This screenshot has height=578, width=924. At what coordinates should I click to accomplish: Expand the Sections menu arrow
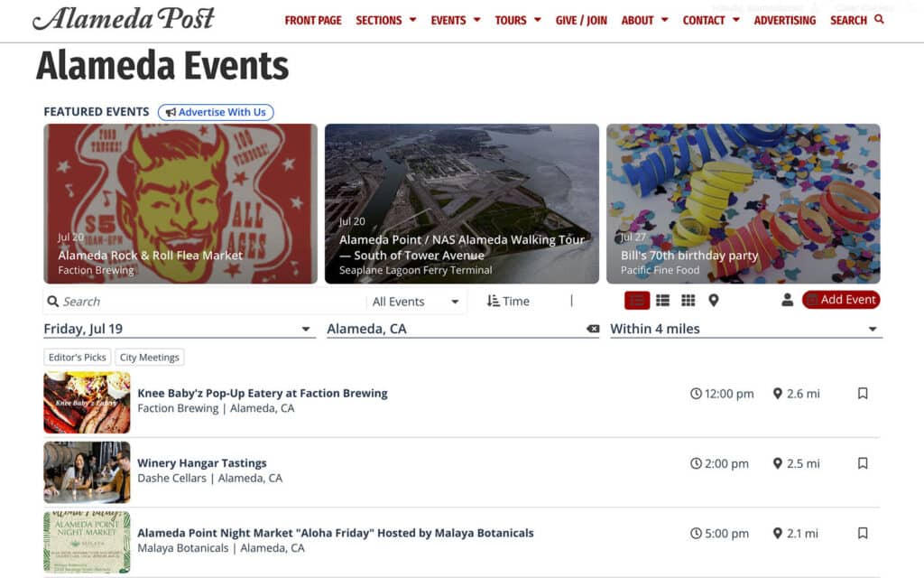pos(412,20)
